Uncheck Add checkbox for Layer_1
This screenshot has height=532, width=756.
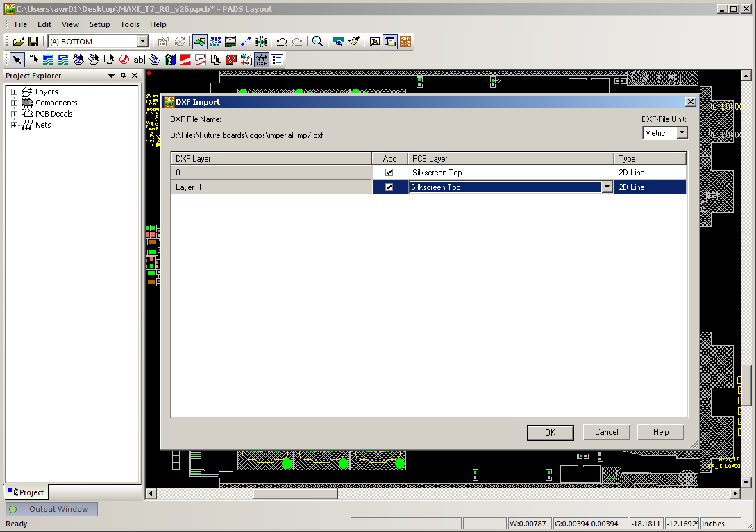click(x=389, y=187)
